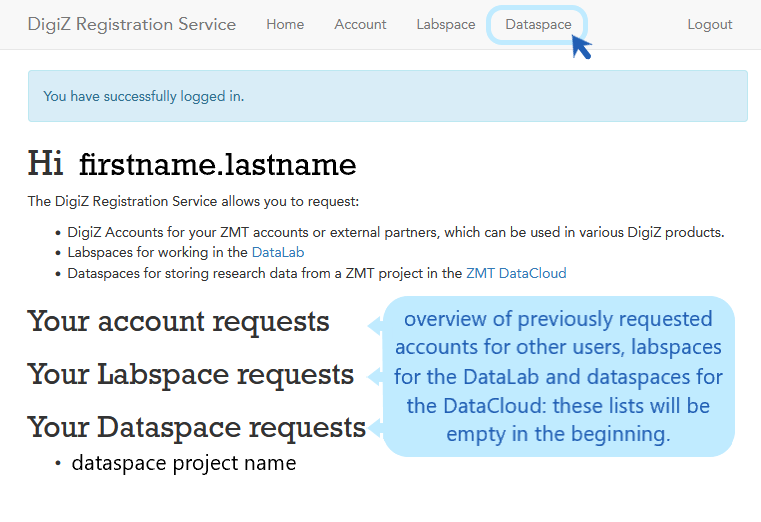Select the Your Labspace requests heading
Screen dimensions: 761x522
[190, 374]
